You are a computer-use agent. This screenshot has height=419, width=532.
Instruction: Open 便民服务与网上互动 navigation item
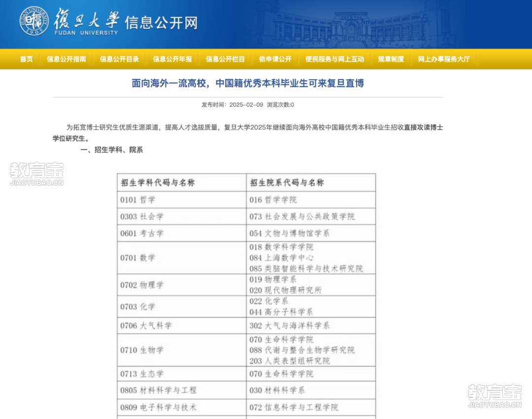pyautogui.click(x=334, y=59)
